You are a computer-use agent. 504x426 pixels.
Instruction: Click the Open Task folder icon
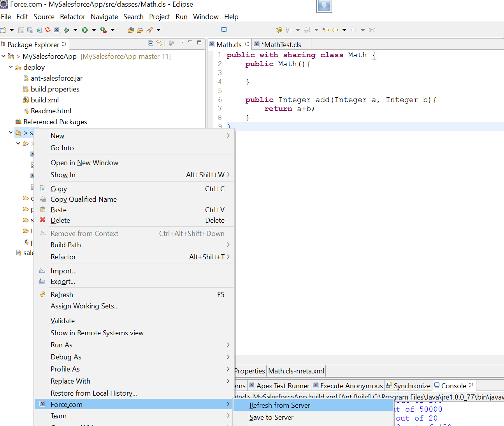140,30
